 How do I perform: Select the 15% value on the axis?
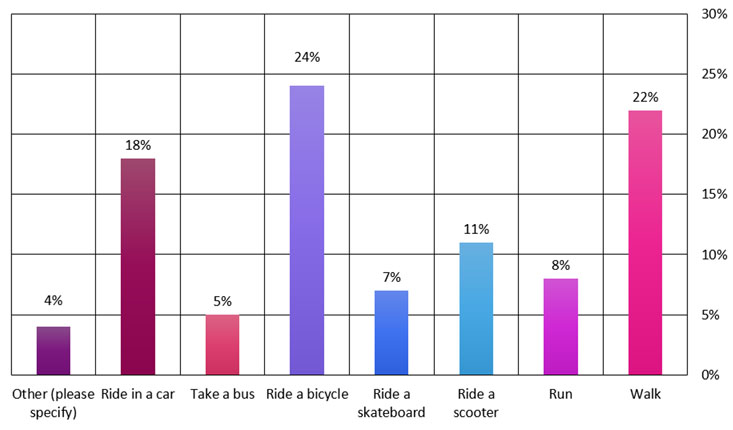click(714, 194)
